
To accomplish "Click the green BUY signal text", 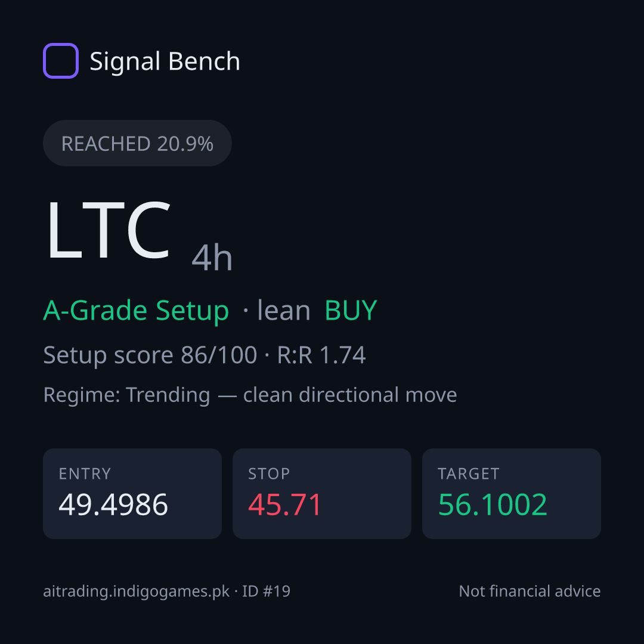I will 351,310.
